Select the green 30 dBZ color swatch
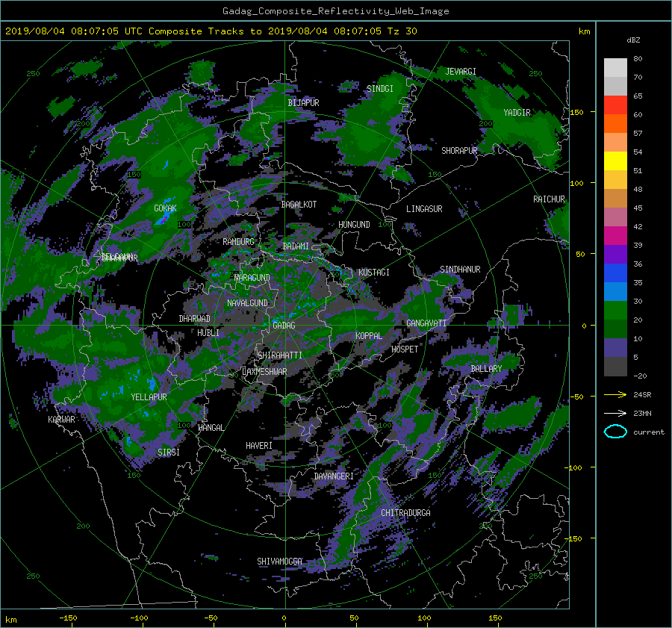This screenshot has height=628, width=672. click(615, 311)
